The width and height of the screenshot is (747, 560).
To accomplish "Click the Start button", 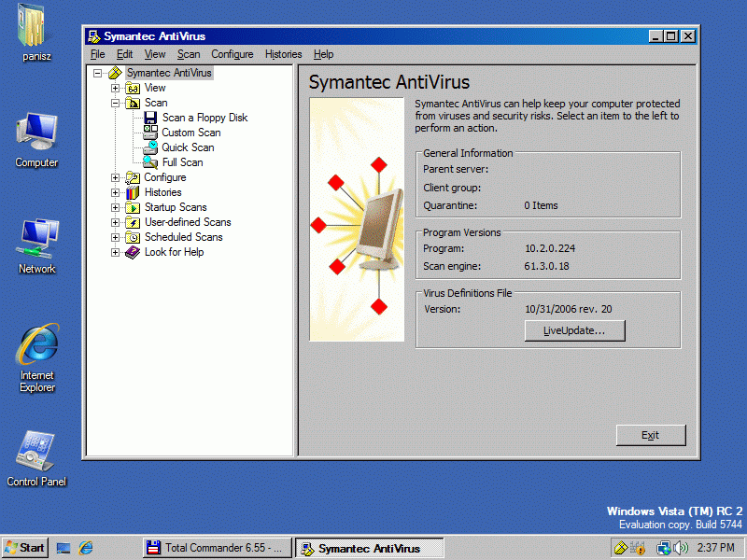I will click(25, 548).
